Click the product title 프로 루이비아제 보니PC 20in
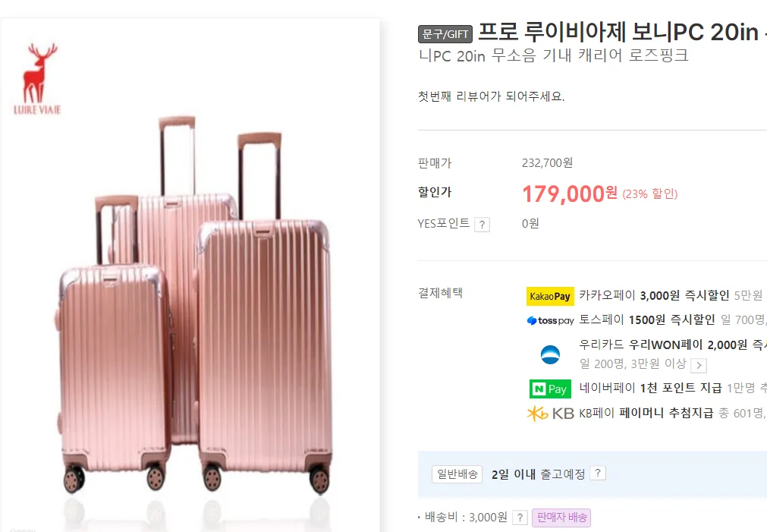Screen dimensions: 767x532 tap(618, 33)
